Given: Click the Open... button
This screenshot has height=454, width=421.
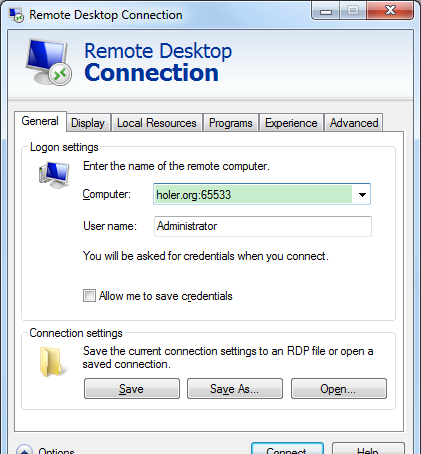Looking at the screenshot, I should point(339,389).
